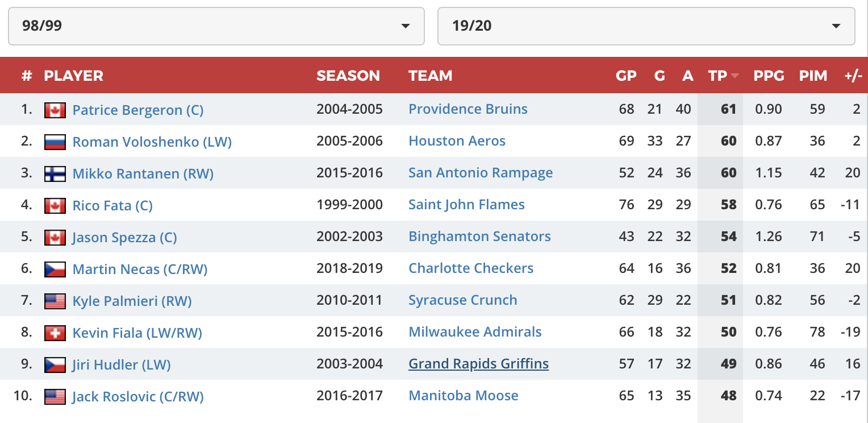Visit the Providence Bruins team page
Screen dimensions: 868x423
pos(468,109)
